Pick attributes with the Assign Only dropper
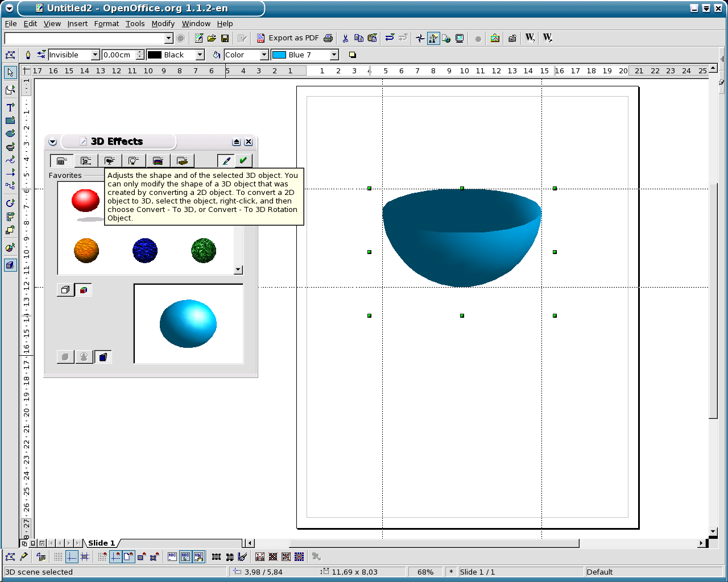The width and height of the screenshot is (728, 582). [225, 160]
